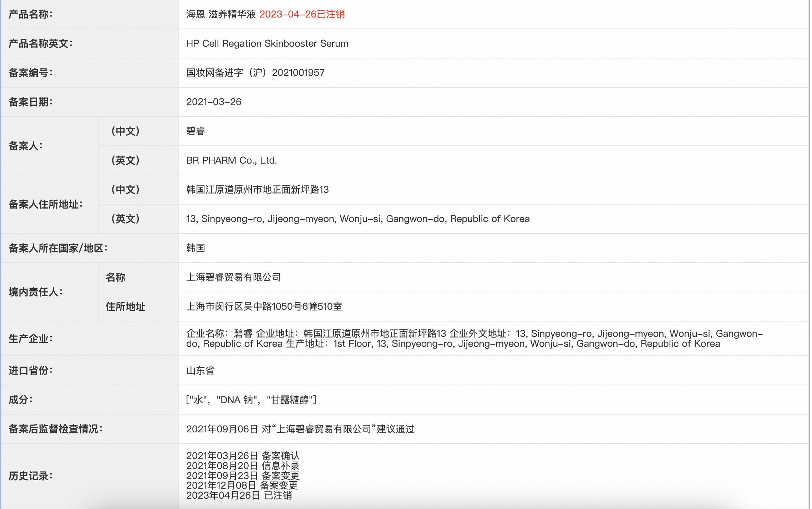The width and height of the screenshot is (812, 509).
Task: Click the English Korea address cell
Action: tap(358, 219)
